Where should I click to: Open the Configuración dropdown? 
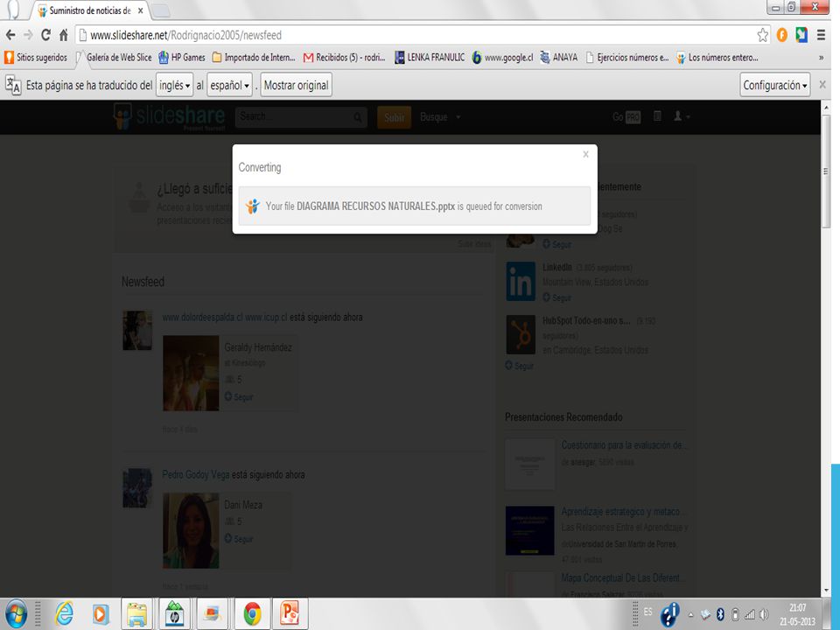774,85
